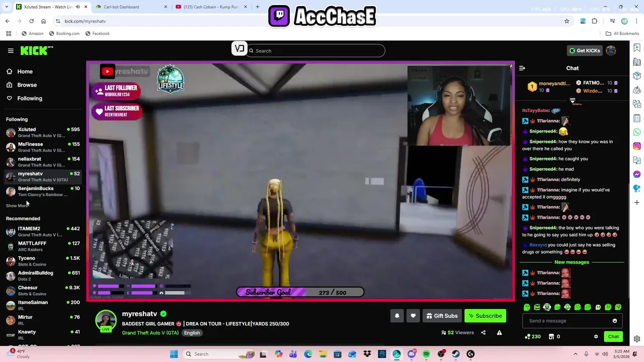Open a new browser tab
644x362 pixels.
pos(258,7)
